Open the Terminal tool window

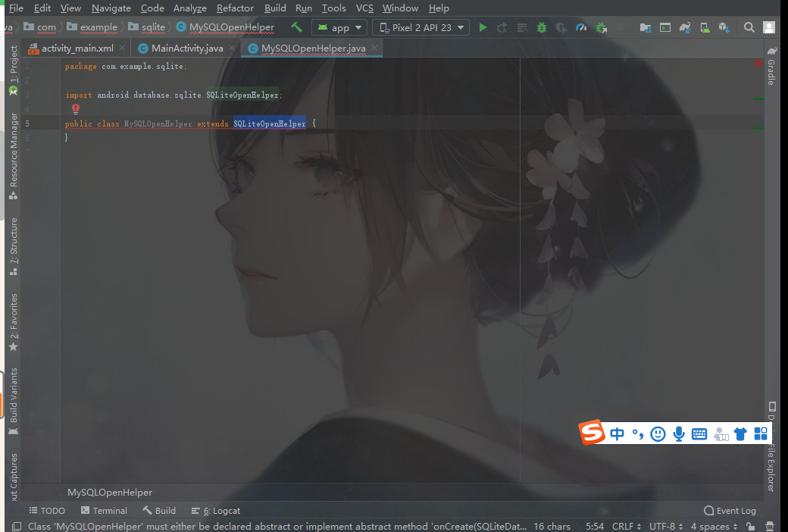point(104,510)
